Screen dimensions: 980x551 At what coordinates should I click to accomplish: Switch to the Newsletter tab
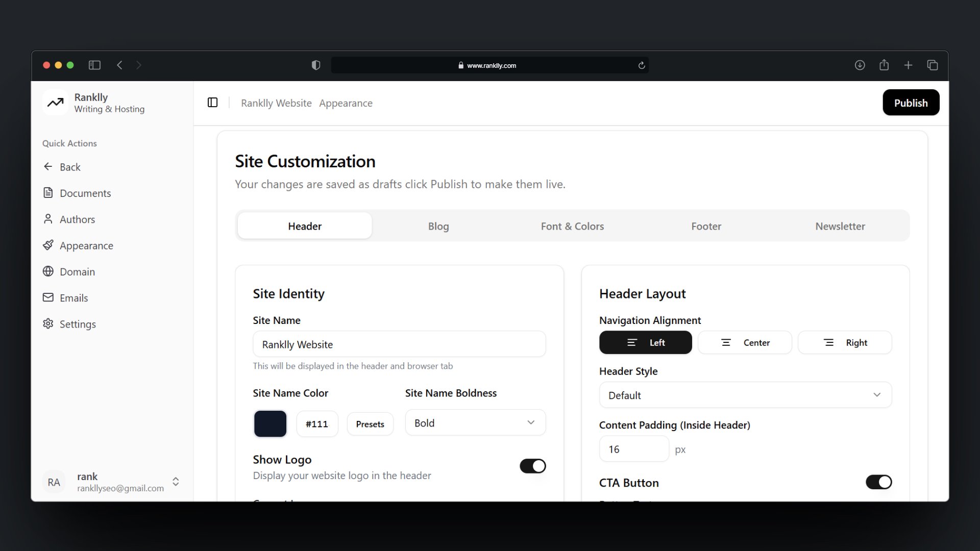[x=840, y=226]
